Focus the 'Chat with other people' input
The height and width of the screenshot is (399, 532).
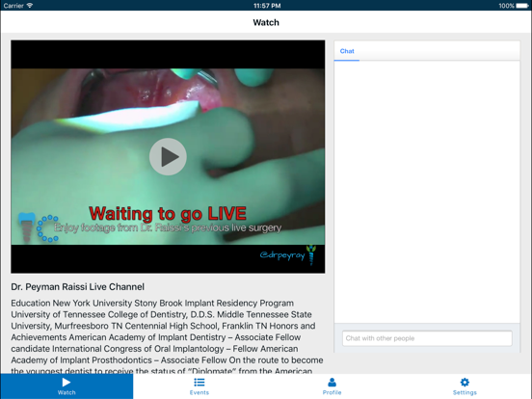427,338
